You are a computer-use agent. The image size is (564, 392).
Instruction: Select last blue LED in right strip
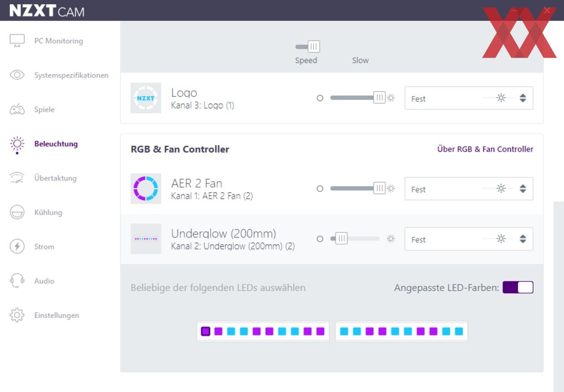(x=459, y=331)
